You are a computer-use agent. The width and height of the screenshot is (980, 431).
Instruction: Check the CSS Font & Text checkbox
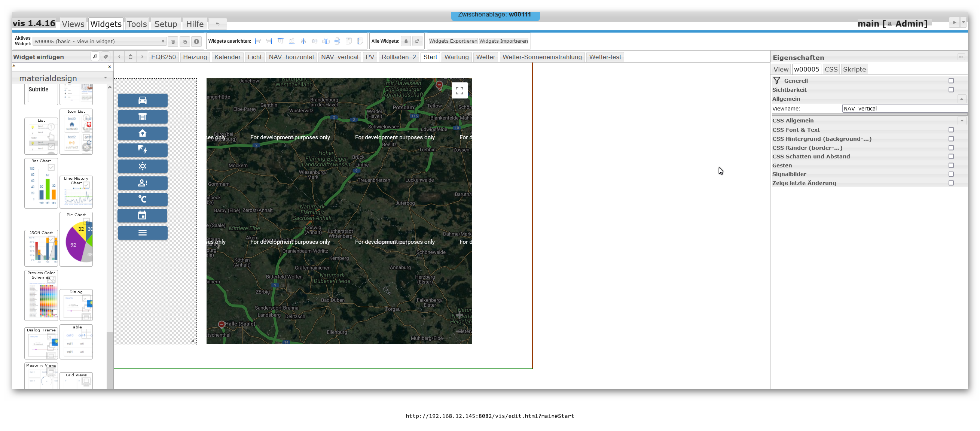pyautogui.click(x=951, y=130)
